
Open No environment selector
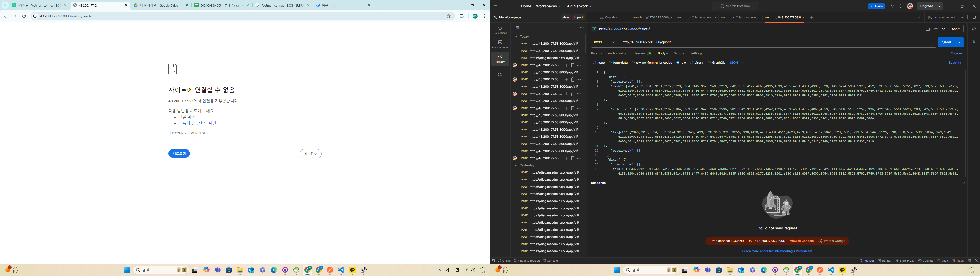[x=946, y=18]
